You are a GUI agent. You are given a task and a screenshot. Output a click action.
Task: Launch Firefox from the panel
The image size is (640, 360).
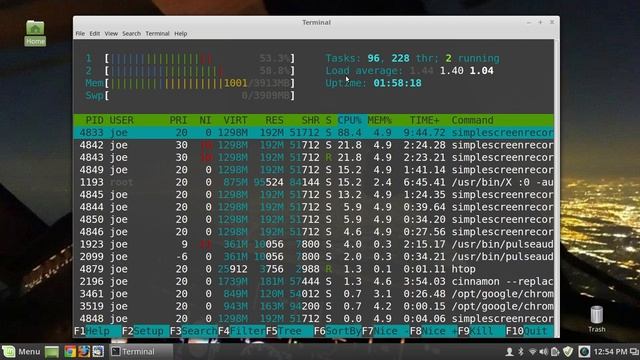(84, 351)
